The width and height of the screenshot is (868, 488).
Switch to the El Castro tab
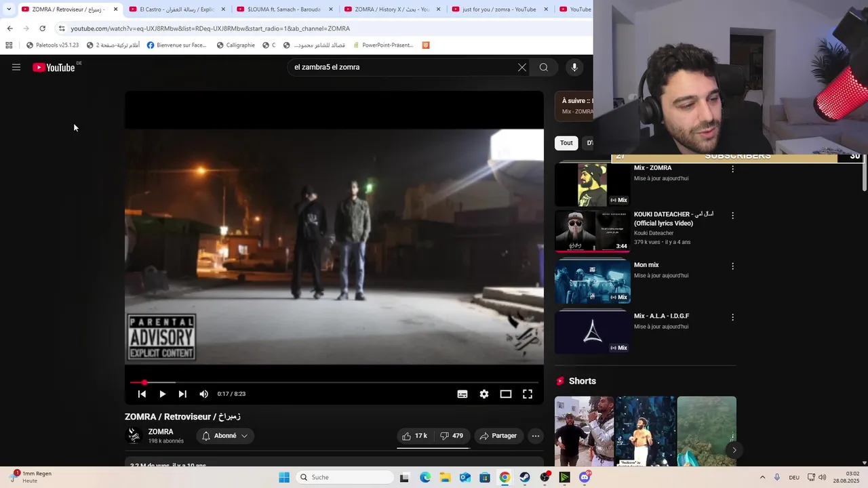pyautogui.click(x=177, y=9)
